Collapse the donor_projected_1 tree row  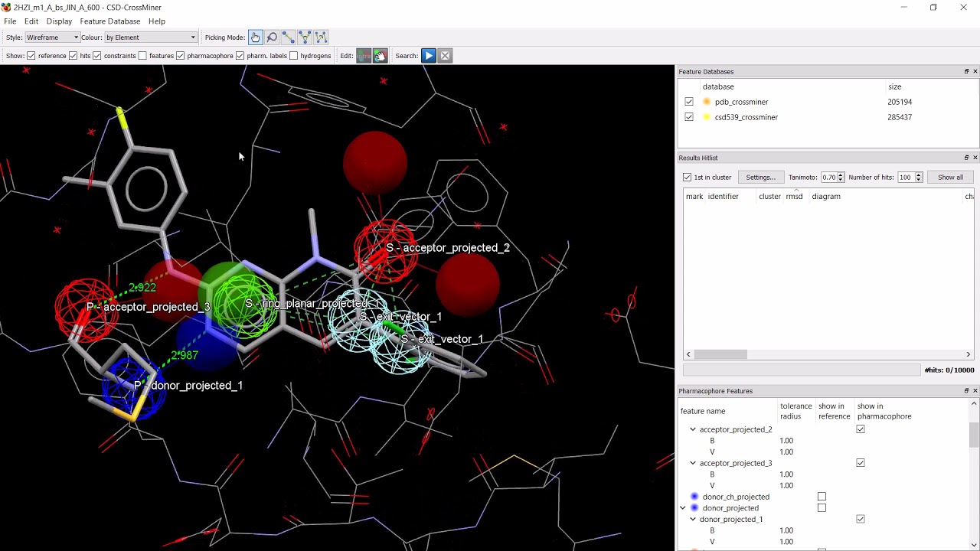(693, 519)
